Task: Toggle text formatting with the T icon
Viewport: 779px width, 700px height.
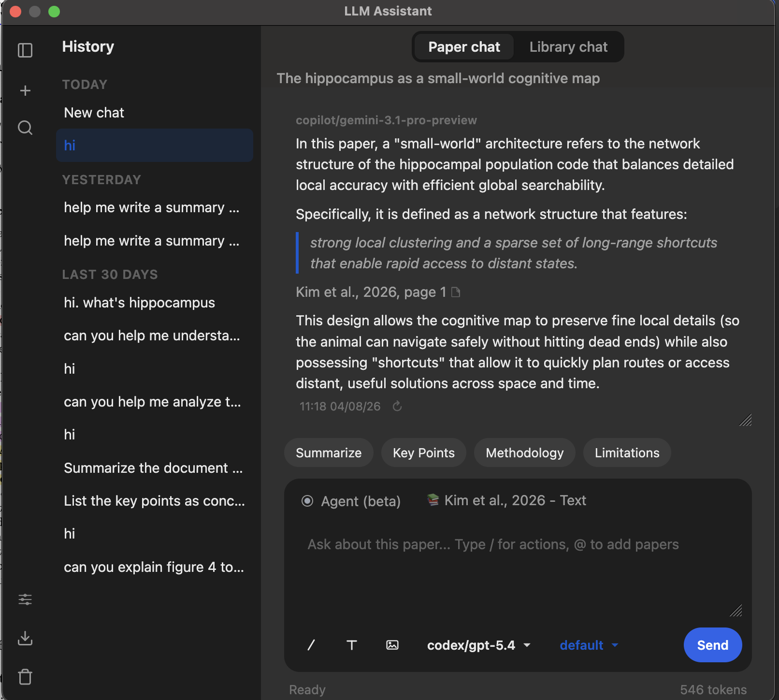Action: pyautogui.click(x=352, y=645)
